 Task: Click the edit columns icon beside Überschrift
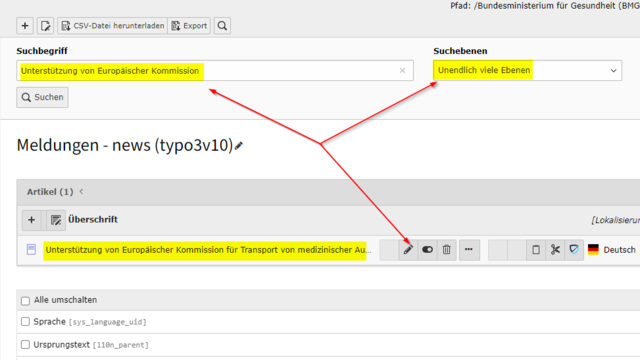(x=56, y=220)
